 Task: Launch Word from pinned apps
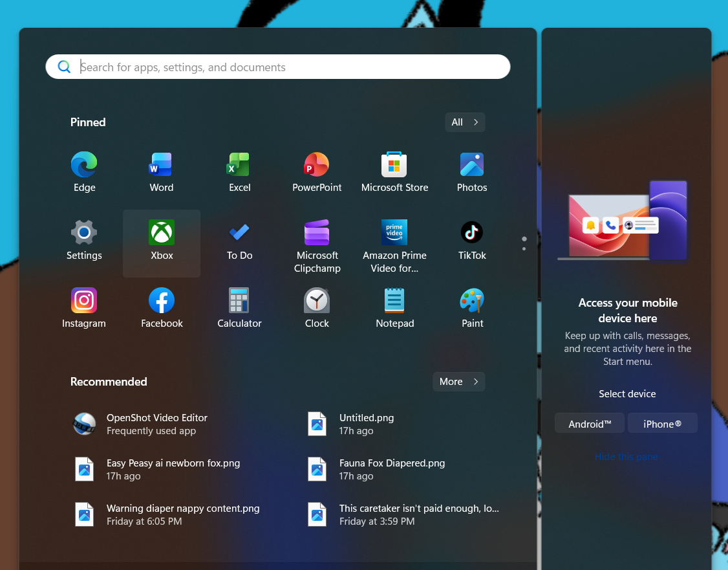click(x=161, y=165)
